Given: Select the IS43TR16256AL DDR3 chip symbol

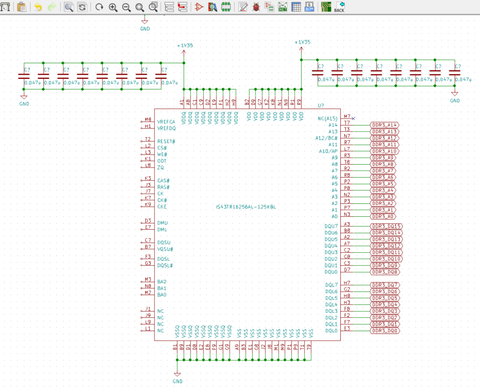Looking at the screenshot, I should click(247, 224).
